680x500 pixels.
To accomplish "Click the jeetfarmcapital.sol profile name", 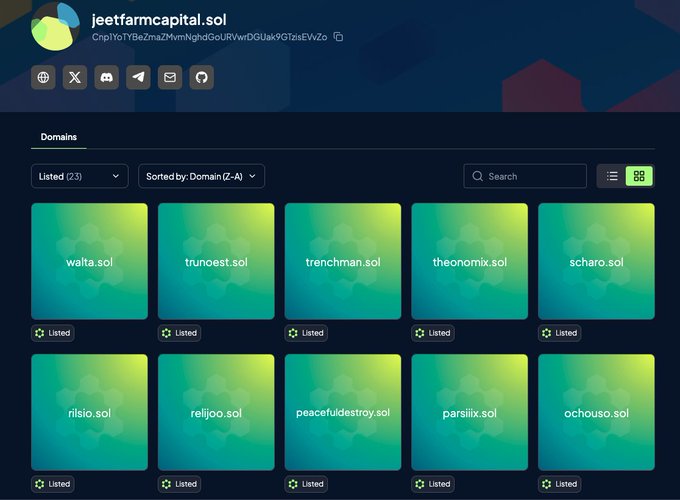I will click(159, 20).
